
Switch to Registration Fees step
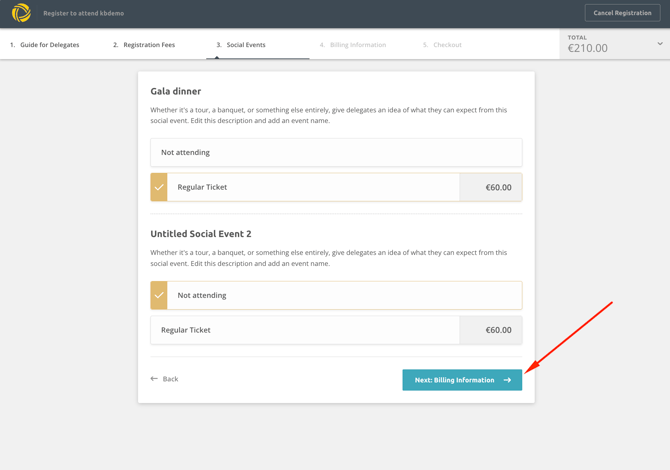pos(144,45)
